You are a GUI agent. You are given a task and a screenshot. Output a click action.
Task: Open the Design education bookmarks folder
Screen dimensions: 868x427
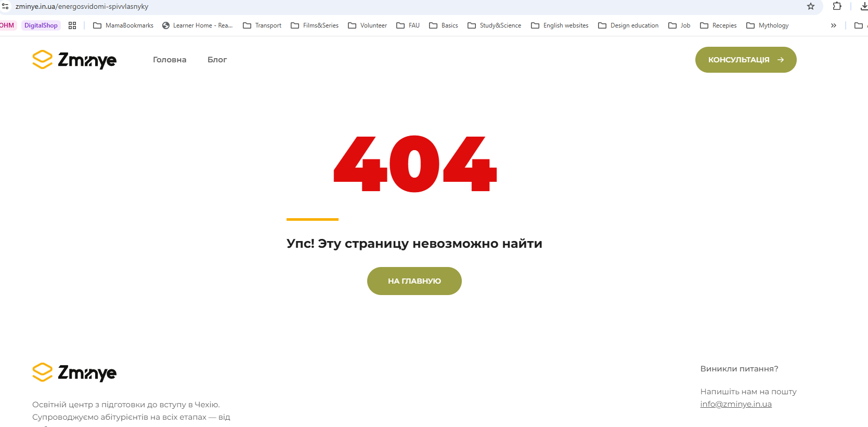[x=628, y=25]
